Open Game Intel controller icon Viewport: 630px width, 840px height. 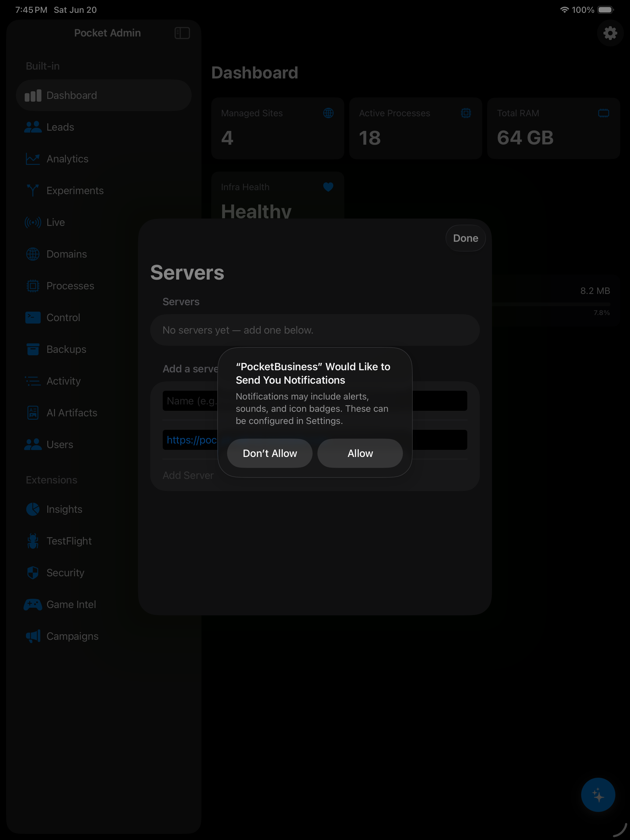point(33,604)
